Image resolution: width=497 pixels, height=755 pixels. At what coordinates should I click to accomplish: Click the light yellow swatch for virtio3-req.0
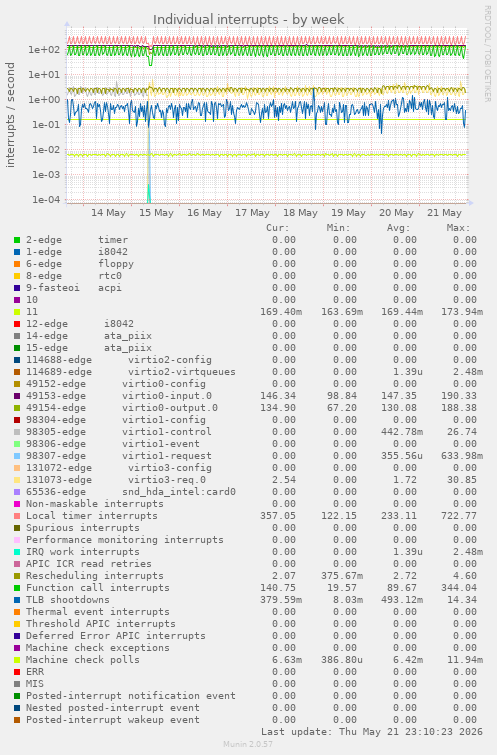pyautogui.click(x=17, y=480)
